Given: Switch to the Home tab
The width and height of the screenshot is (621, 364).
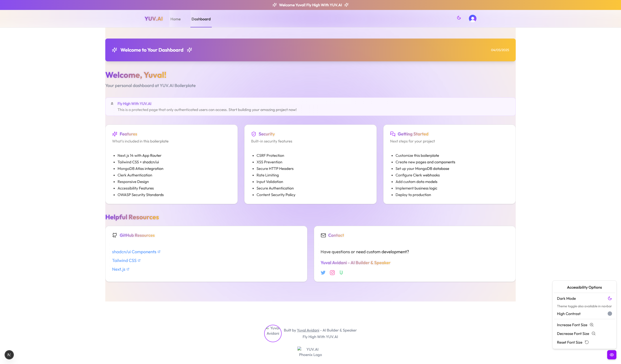Looking at the screenshot, I should pyautogui.click(x=175, y=19).
